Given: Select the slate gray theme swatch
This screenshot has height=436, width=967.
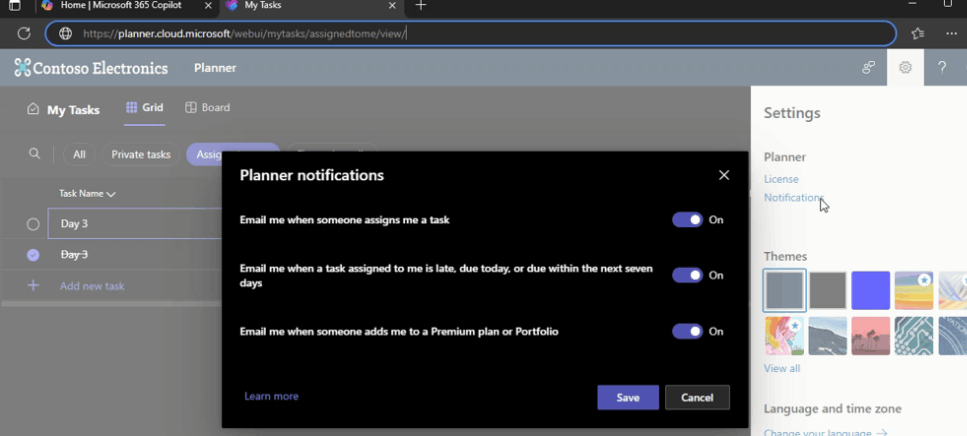Looking at the screenshot, I should 784,290.
